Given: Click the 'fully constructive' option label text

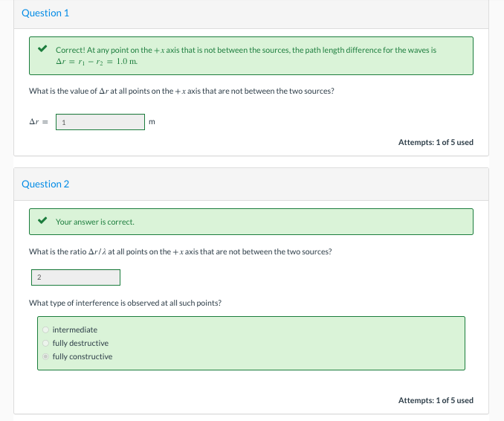Looking at the screenshot, I should point(83,356).
